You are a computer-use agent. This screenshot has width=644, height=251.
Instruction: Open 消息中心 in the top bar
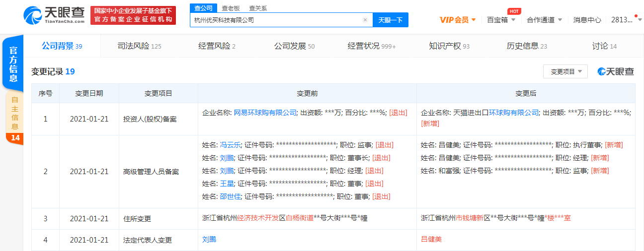(x=587, y=20)
